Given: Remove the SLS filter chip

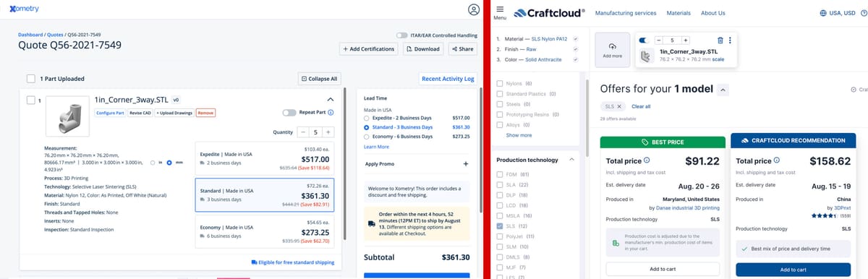Looking at the screenshot, I should click(619, 106).
